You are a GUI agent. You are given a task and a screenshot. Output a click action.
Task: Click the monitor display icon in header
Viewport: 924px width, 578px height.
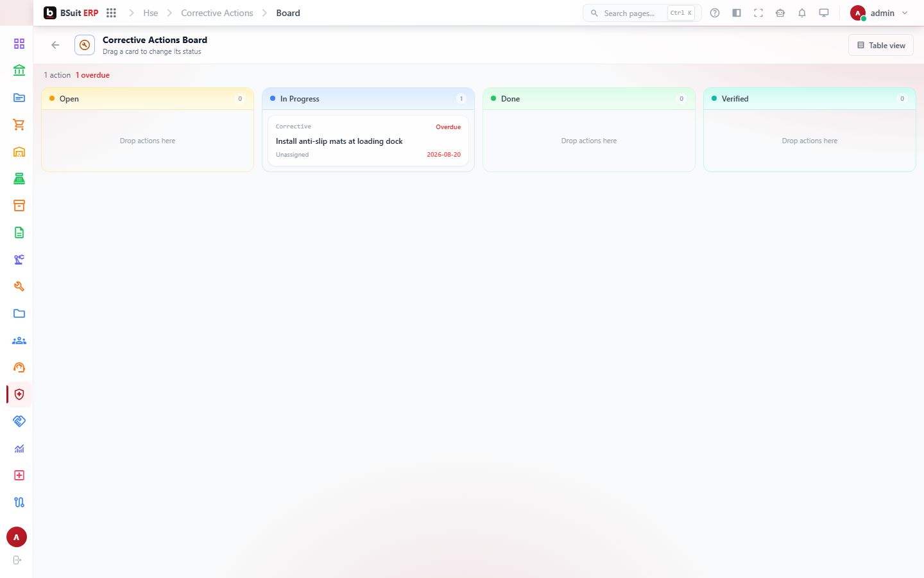click(x=824, y=13)
